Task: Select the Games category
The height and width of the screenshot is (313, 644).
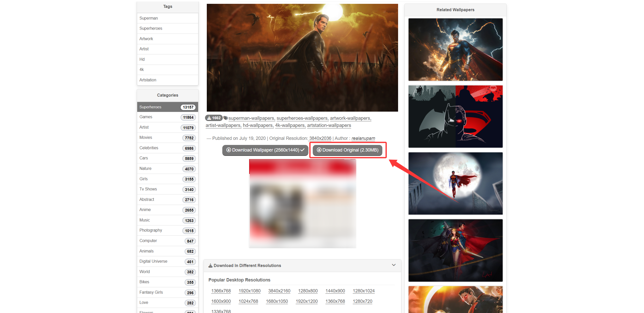Action: pos(146,117)
